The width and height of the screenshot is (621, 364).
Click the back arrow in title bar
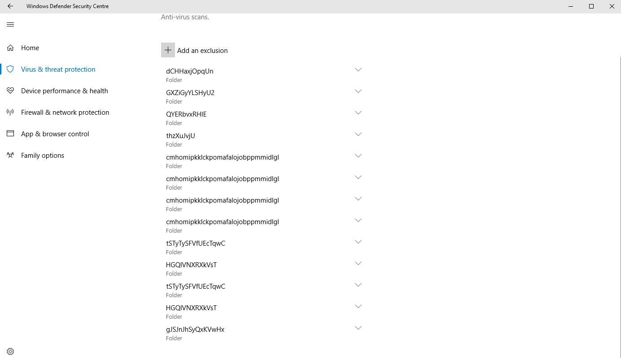click(10, 6)
